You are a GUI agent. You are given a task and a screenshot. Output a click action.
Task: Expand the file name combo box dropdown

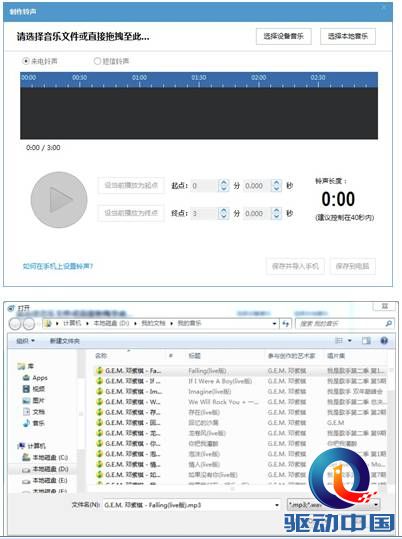(276, 505)
